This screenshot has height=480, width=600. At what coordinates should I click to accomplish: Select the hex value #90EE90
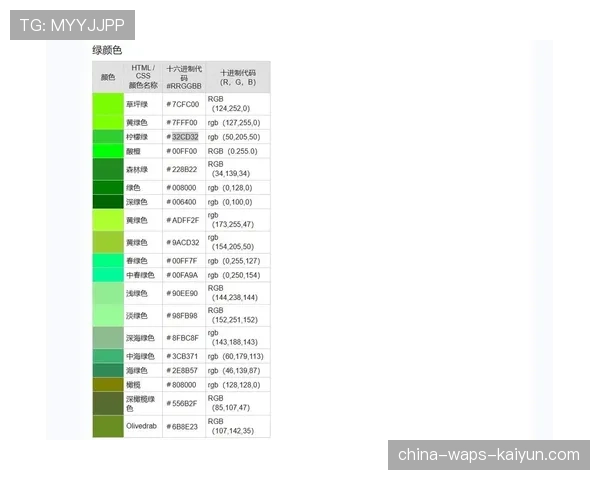click(x=183, y=293)
